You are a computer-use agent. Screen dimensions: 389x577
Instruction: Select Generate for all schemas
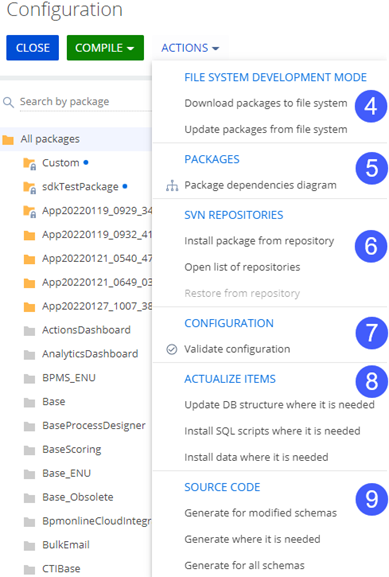(x=244, y=565)
